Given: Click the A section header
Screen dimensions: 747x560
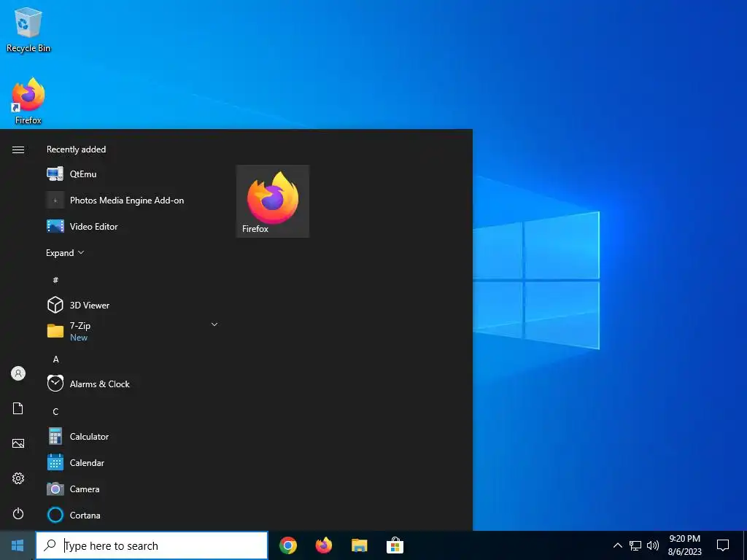Looking at the screenshot, I should pyautogui.click(x=55, y=359).
